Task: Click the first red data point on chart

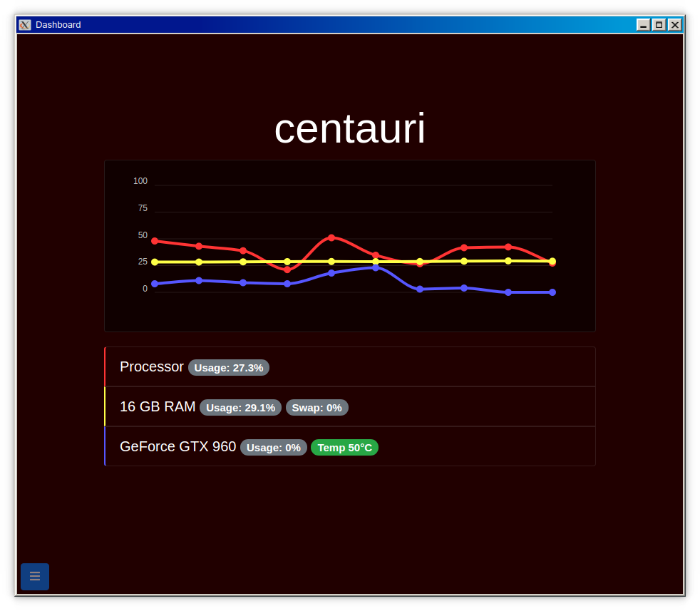Action: 155,241
